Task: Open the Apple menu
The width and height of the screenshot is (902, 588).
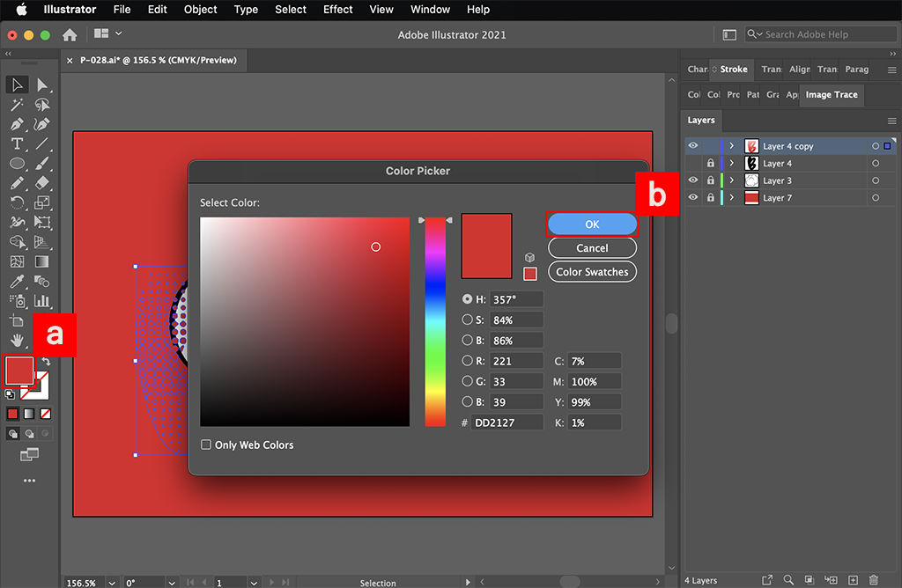Action: 21,9
